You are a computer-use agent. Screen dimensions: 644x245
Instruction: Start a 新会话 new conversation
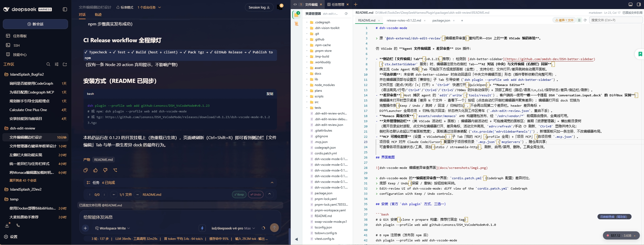click(x=35, y=24)
